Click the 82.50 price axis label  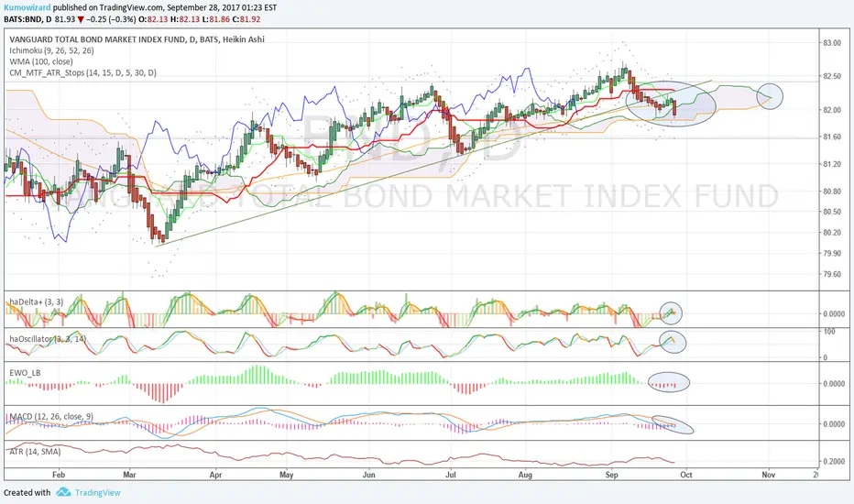click(x=832, y=76)
